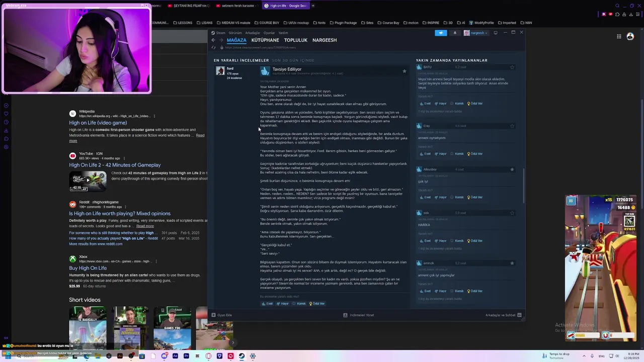
Task: Open the Arkadaşlar menu
Action: (253, 33)
